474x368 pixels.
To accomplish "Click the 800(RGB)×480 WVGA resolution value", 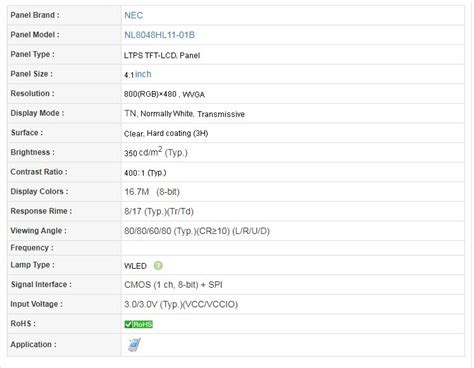I will pyautogui.click(x=164, y=94).
